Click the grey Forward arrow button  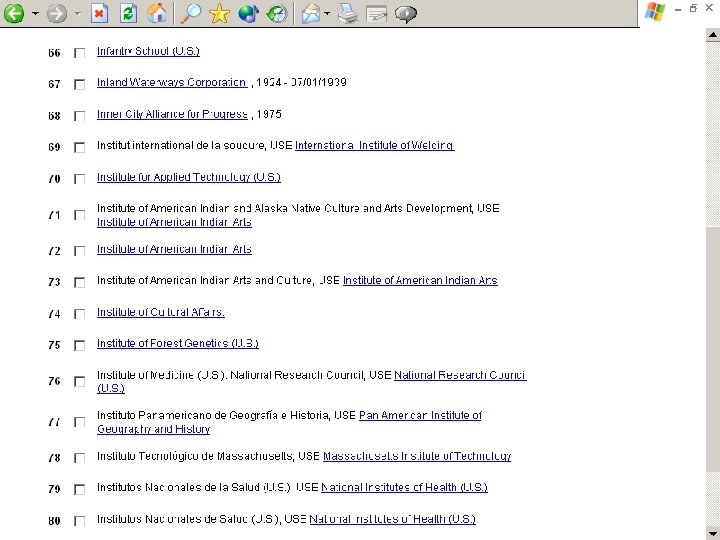click(57, 13)
